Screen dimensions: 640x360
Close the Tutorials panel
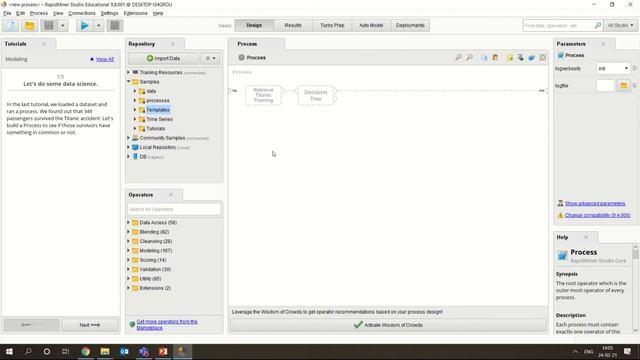(x=44, y=44)
